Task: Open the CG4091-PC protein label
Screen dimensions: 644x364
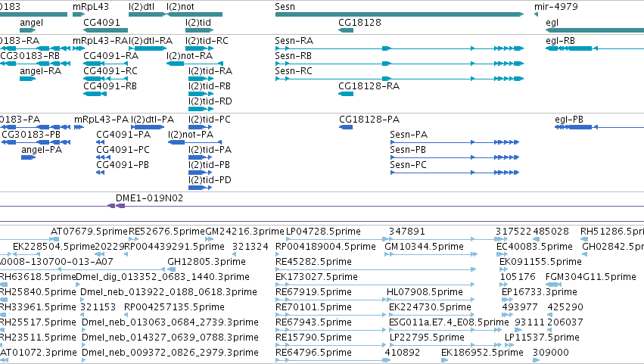Action: pyautogui.click(x=123, y=150)
